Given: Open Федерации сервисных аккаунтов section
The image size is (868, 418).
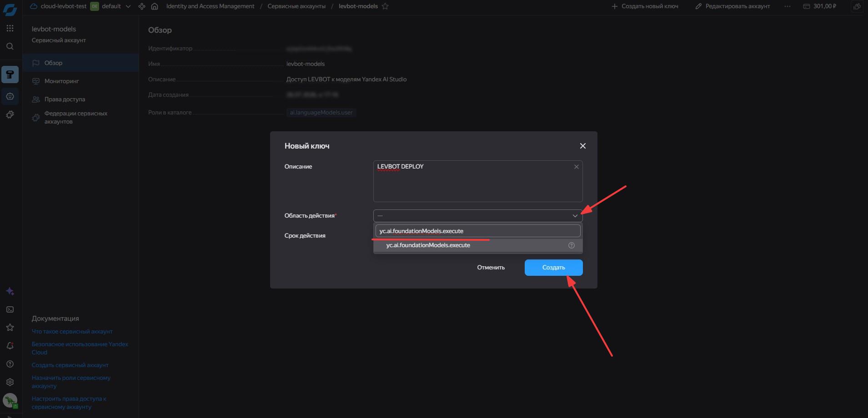Looking at the screenshot, I should 81,118.
